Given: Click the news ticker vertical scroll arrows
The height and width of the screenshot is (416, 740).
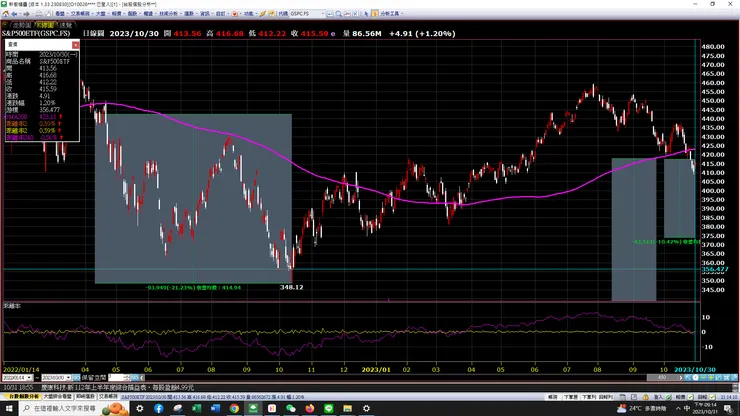Looking at the screenshot, I should [x=735, y=387].
